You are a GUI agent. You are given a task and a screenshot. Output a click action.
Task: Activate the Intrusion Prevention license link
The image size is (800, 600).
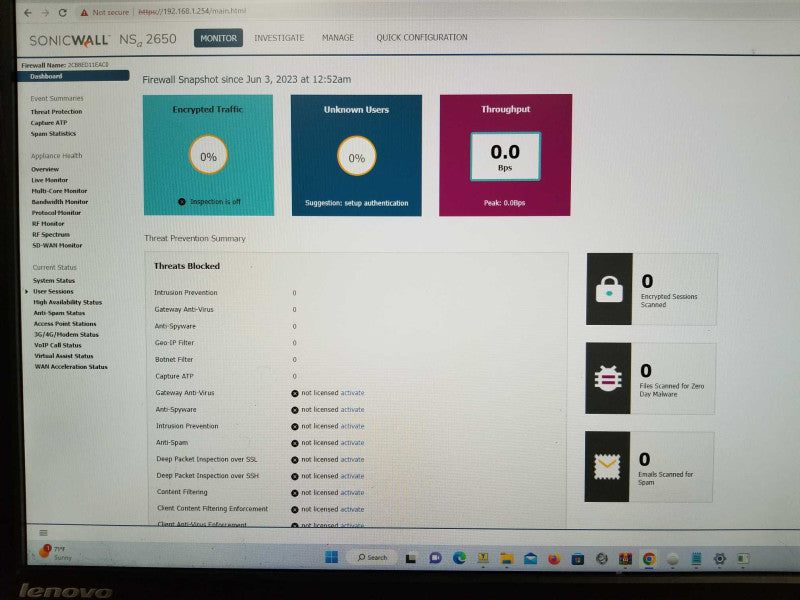[353, 426]
